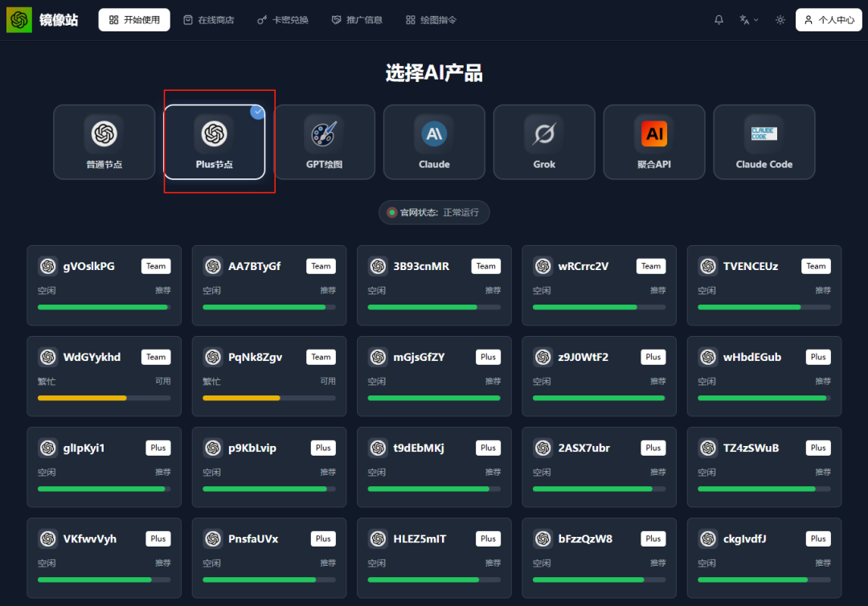
Task: Choose the GPT绘图 palette card
Action: click(325, 142)
